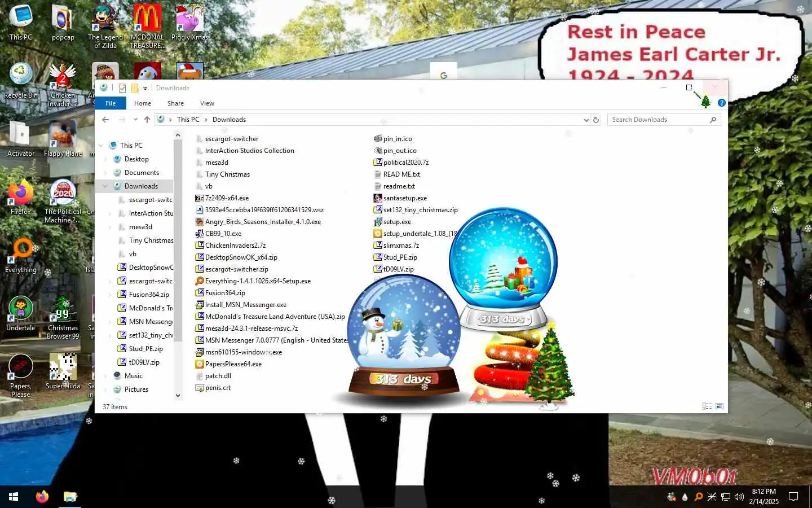812x508 pixels.
Task: Collapse the Downloads tree node
Action: 105,186
